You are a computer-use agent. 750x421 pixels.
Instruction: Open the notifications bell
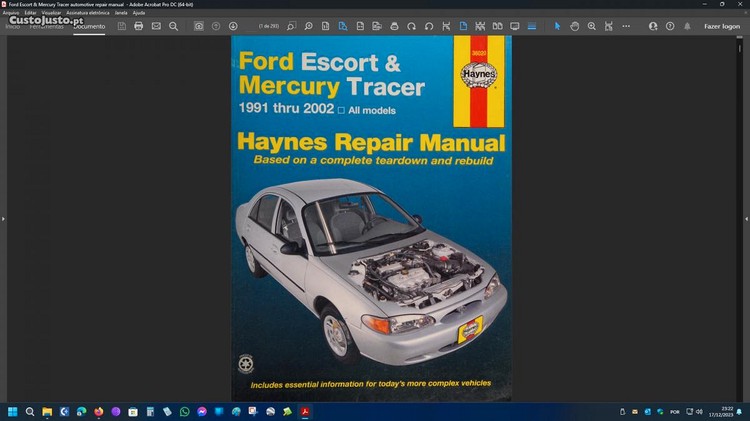coord(687,26)
